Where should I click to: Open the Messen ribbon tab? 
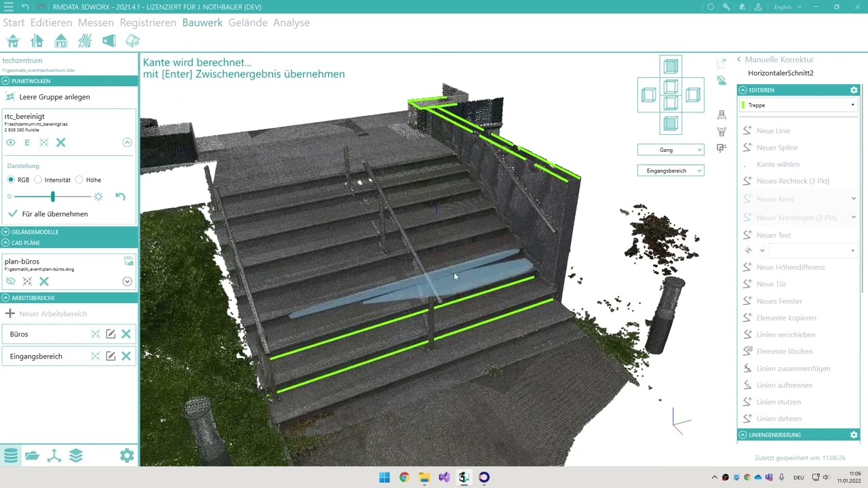[96, 22]
